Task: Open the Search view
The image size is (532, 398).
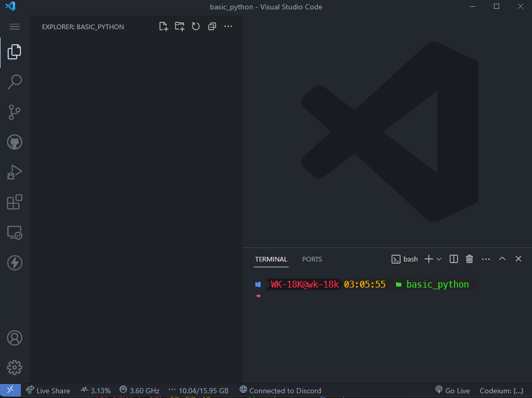Action: tap(14, 82)
